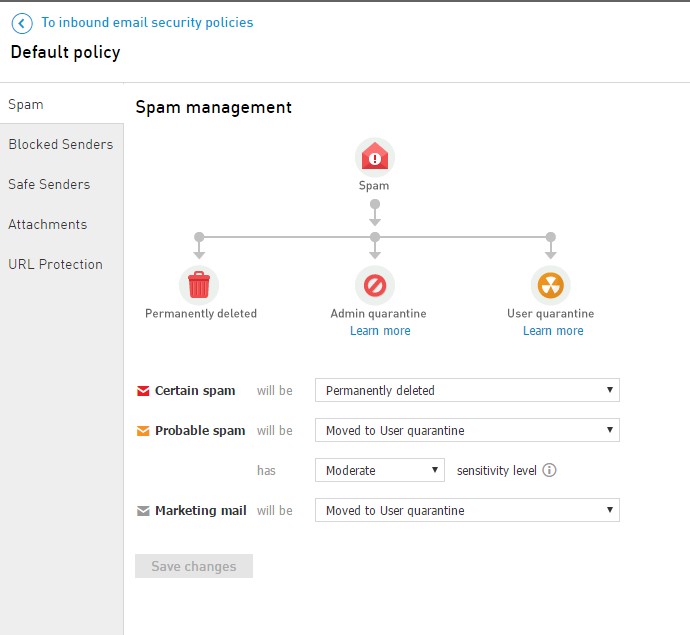Click the Permanently deleted trash icon
This screenshot has width=690, height=635.
(x=199, y=285)
